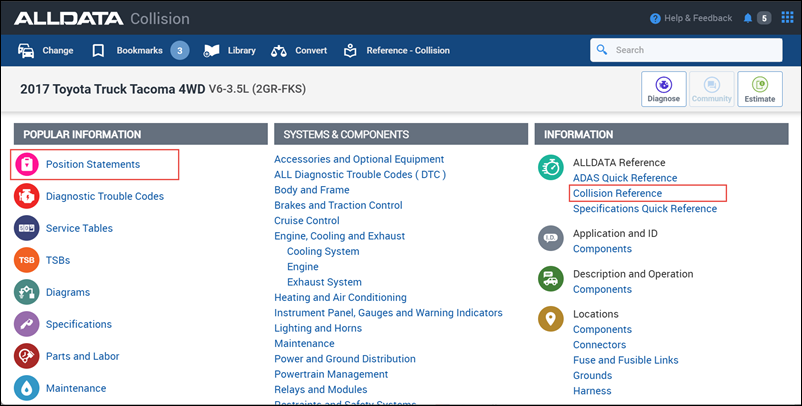The height and width of the screenshot is (406, 802).
Task: Click the Diagrams teal icon
Action: [27, 292]
